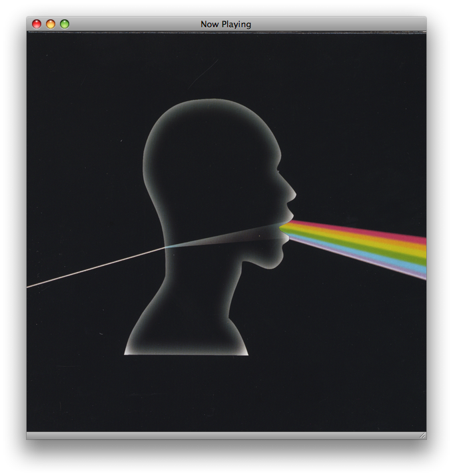Click the album artwork head silhouette

(209, 226)
